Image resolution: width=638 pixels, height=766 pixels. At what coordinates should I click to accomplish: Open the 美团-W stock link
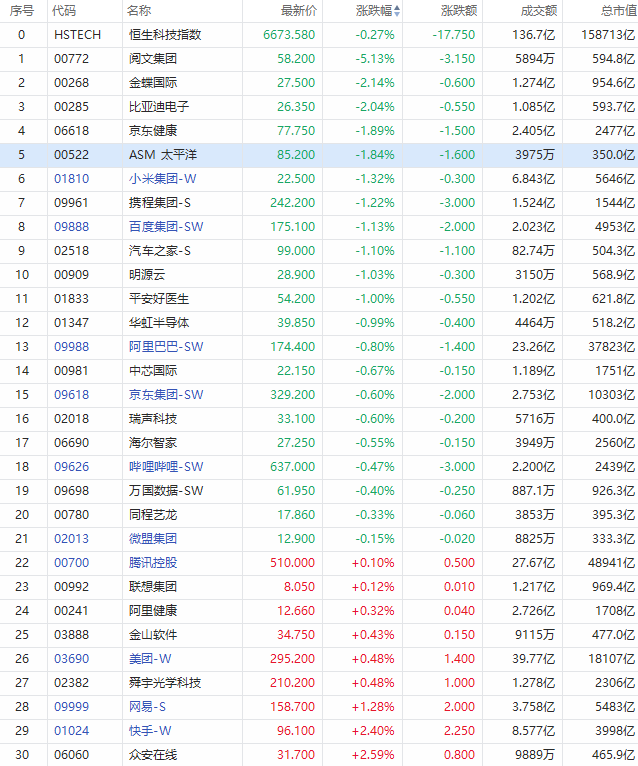[150, 659]
